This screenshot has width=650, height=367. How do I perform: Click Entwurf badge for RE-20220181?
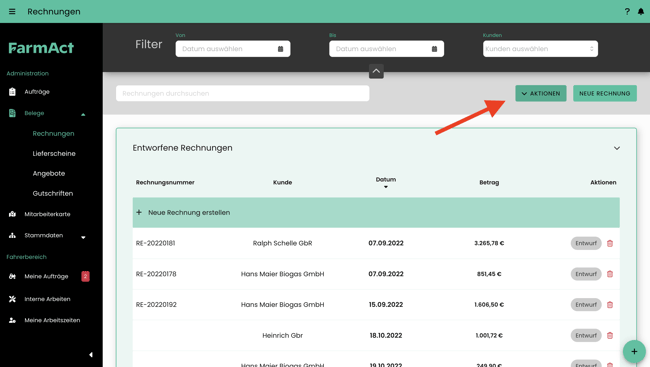586,243
